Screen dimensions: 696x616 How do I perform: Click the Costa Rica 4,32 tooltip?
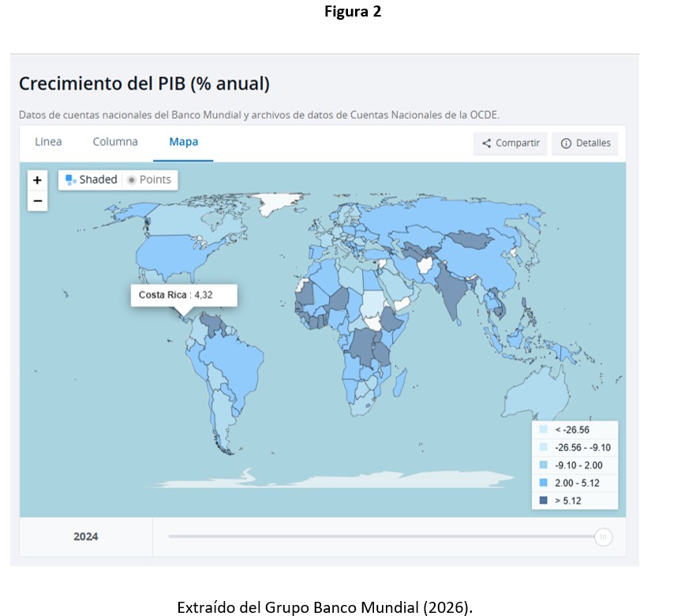[x=176, y=295]
